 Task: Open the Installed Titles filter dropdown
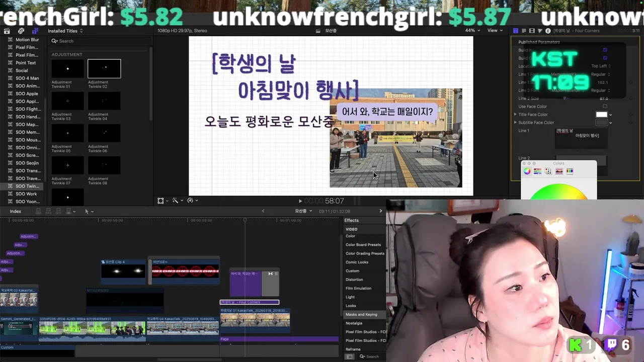tap(65, 31)
